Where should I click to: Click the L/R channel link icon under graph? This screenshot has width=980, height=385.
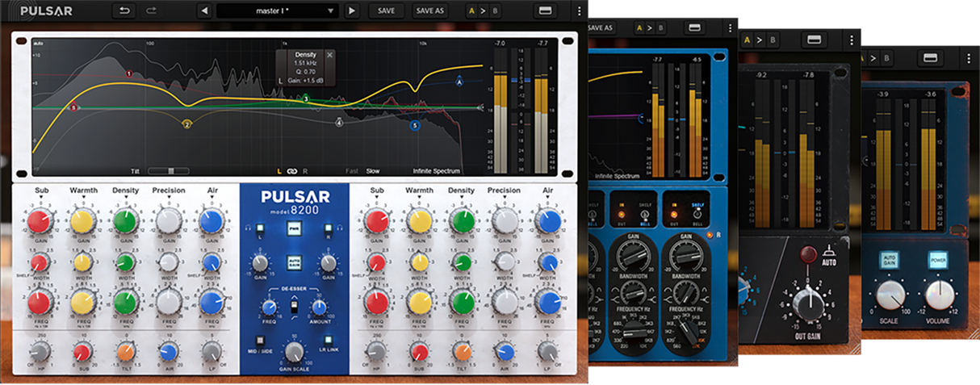pyautogui.click(x=291, y=171)
